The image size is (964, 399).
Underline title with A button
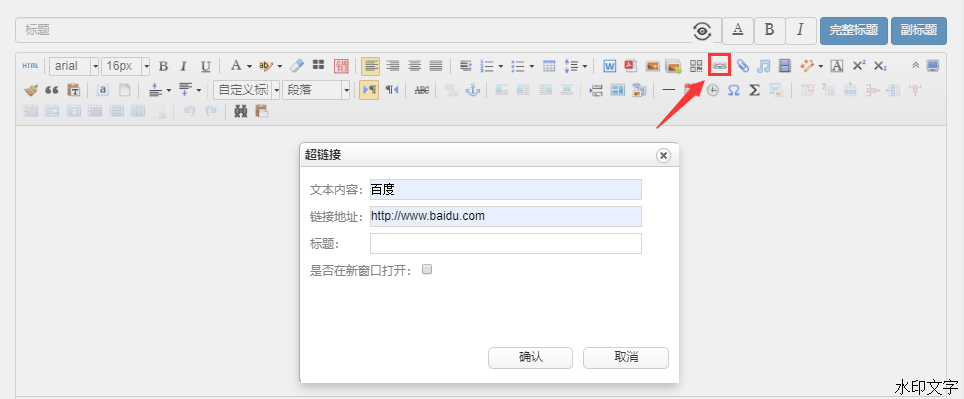[738, 31]
